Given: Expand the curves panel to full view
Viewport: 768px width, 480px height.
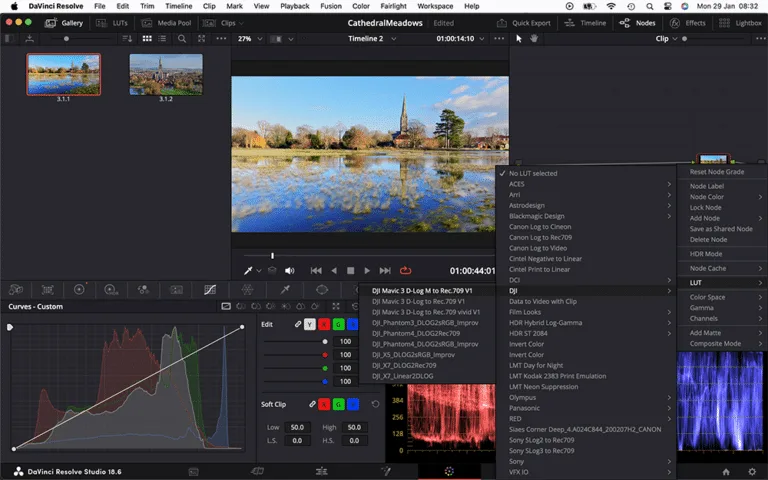Looking at the screenshot, I should pyautogui.click(x=336, y=306).
